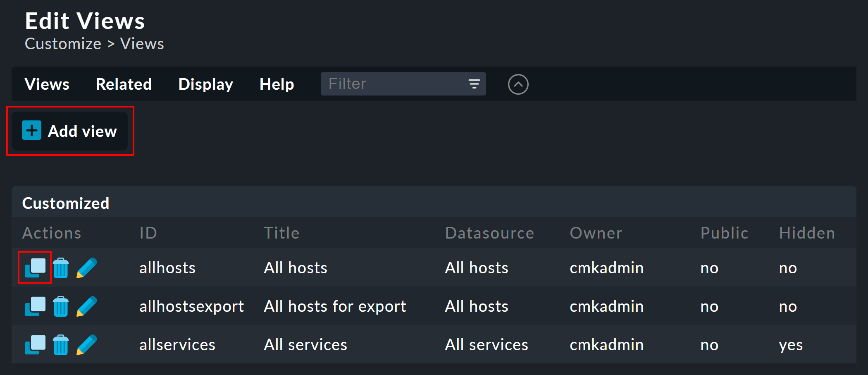Delete the allhosts view

coord(61,268)
